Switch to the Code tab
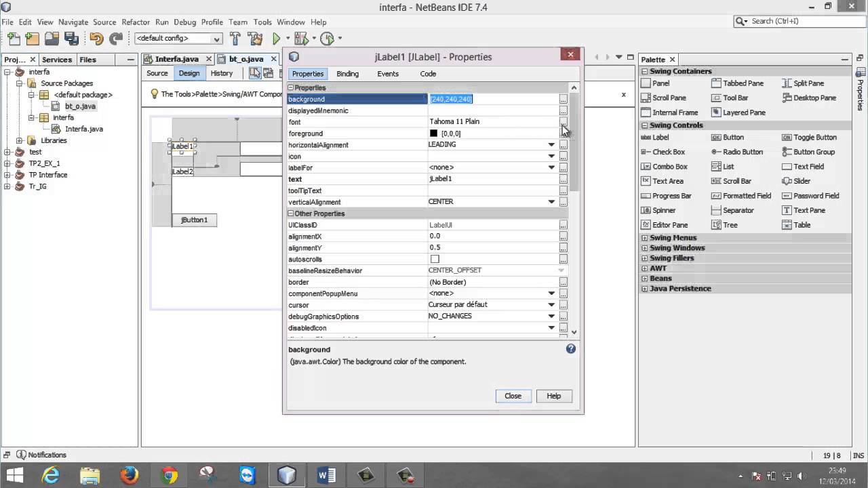868x488 pixels. click(428, 73)
